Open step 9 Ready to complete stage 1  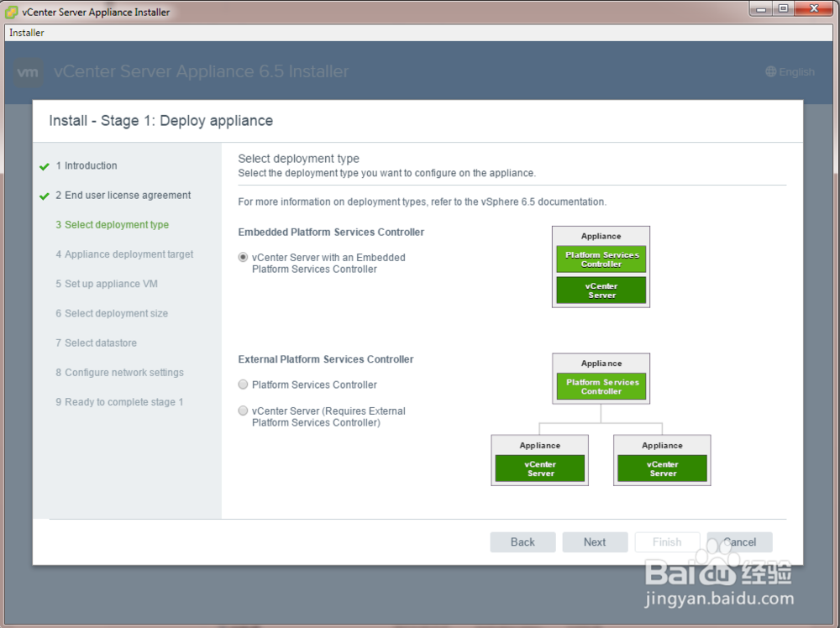click(119, 401)
